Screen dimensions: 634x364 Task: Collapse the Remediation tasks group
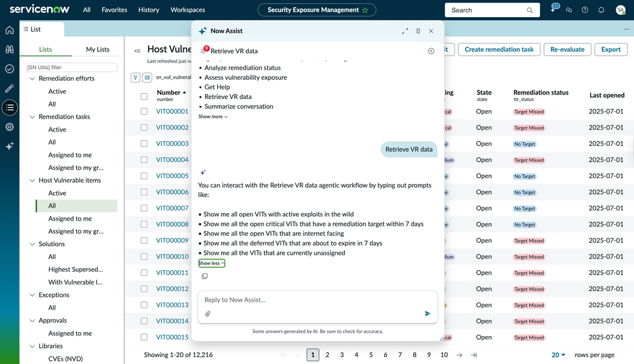(x=32, y=117)
